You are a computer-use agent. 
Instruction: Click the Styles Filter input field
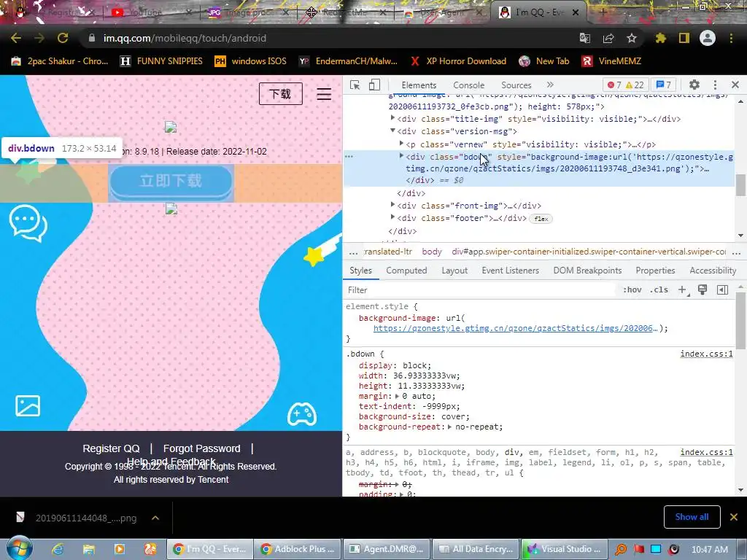(479, 290)
